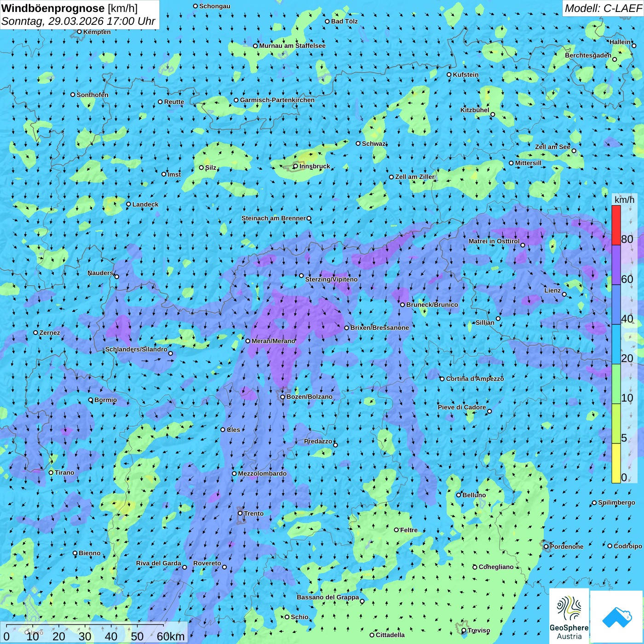Viewport: 644px width, 644px height.
Task: Click the 'Windböenprognose [km/h]' title
Action: (x=69, y=8)
